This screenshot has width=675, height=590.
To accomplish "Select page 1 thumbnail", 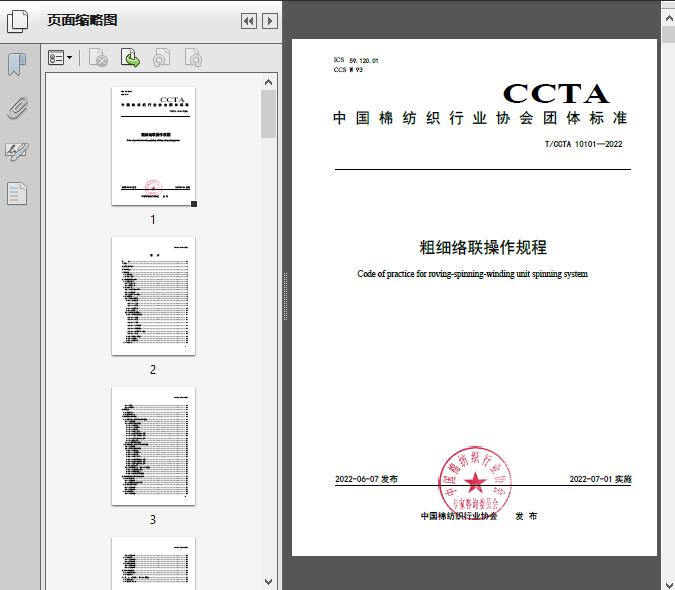I will pyautogui.click(x=153, y=146).
